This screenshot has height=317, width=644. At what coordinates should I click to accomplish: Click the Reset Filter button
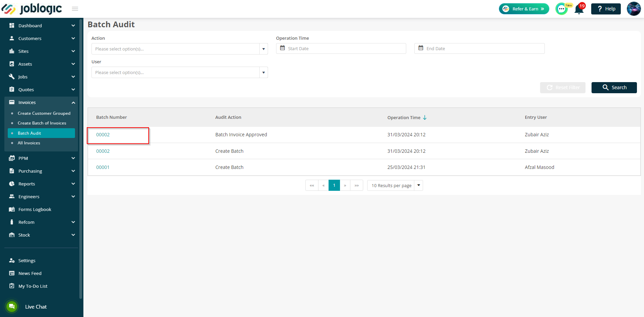point(563,87)
